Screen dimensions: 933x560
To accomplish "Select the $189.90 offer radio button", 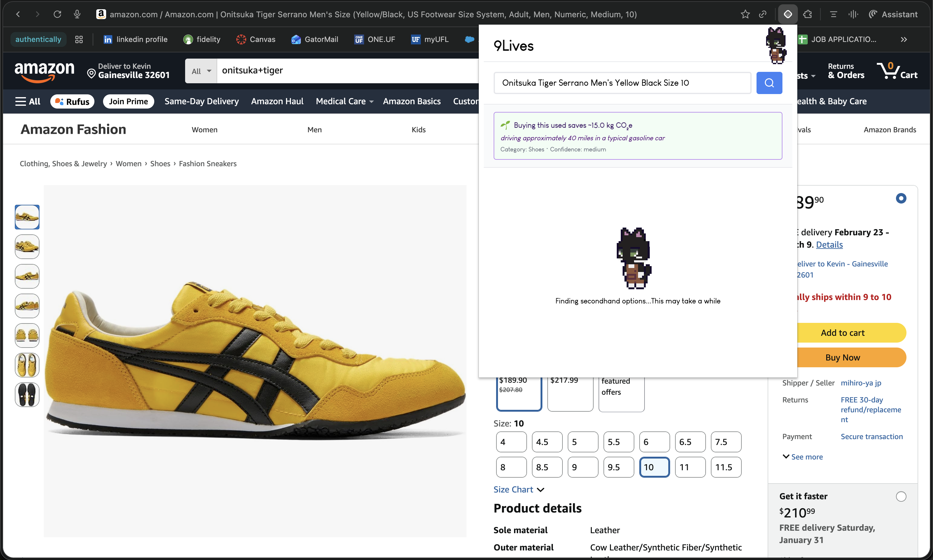I will 901,199.
